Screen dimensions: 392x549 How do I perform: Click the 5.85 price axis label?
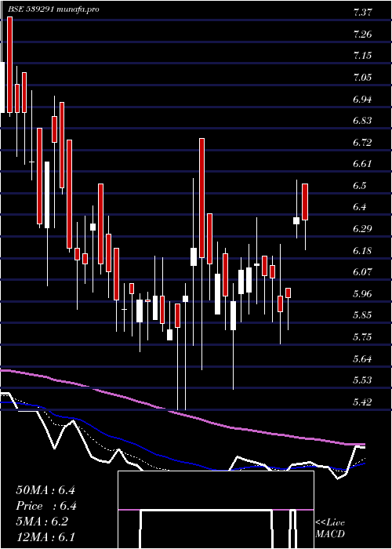(x=362, y=315)
